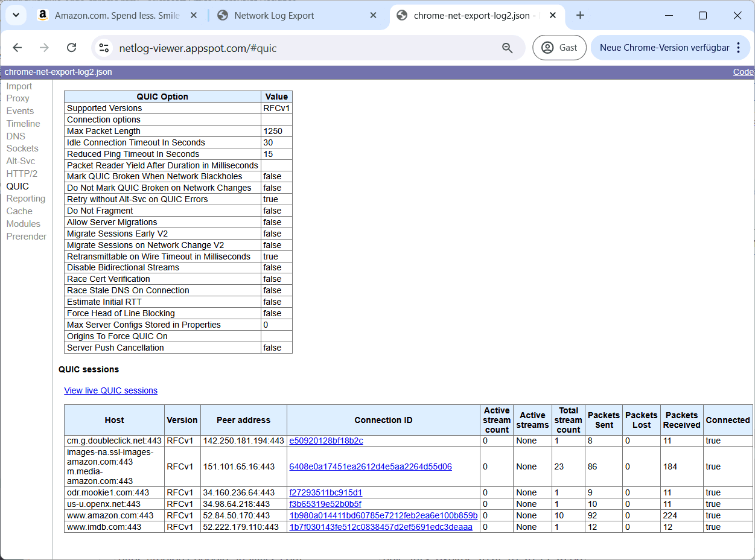Click the www.imdb.com:443 host cell
Viewport: 755px width, 560px height.
click(115, 527)
